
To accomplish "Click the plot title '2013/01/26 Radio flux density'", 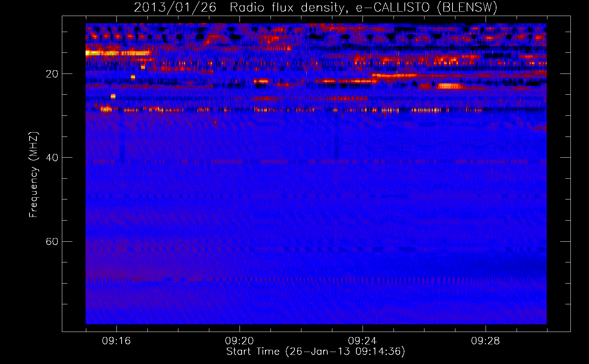I will coord(315,7).
